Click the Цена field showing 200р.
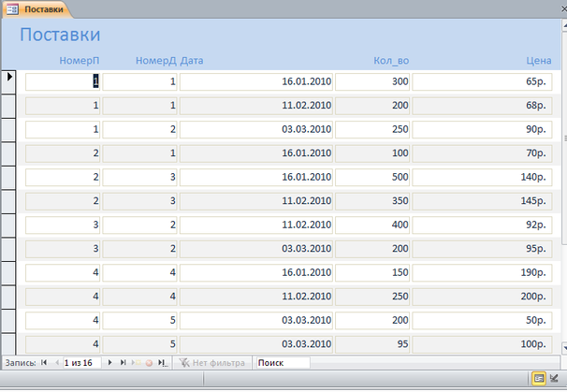This screenshot has height=392, width=567. coord(482,297)
